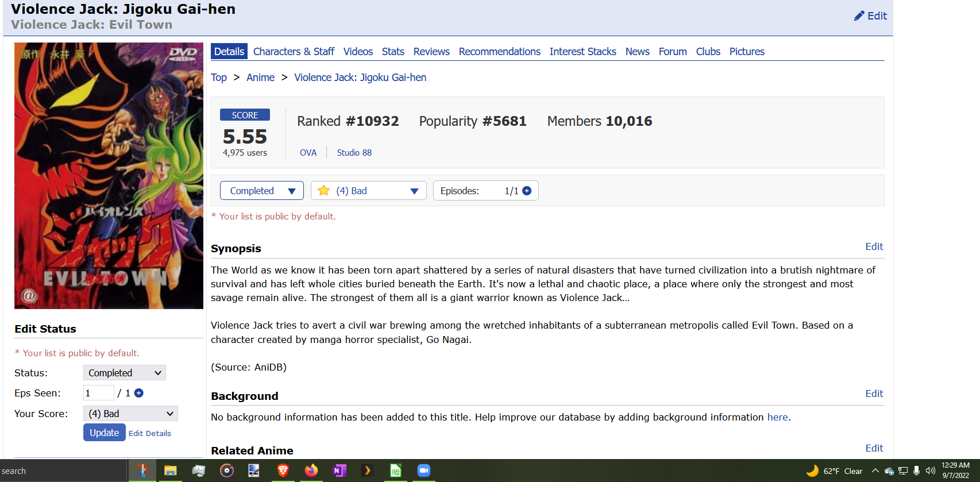Click the Violence Jack: Jigoku Gai-hen breadcrumb
Viewport: 980px width, 482px height.
(x=360, y=78)
